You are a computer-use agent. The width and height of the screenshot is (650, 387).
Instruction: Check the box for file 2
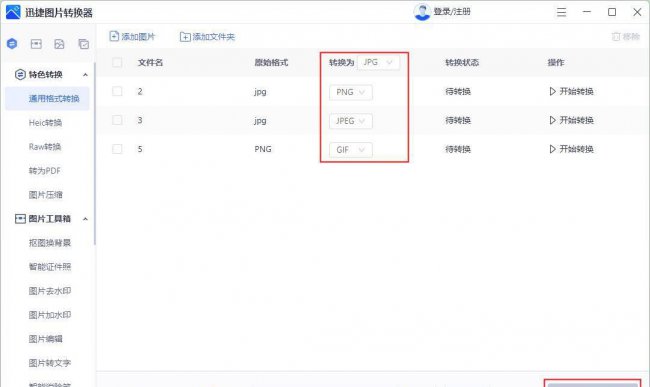click(x=117, y=91)
